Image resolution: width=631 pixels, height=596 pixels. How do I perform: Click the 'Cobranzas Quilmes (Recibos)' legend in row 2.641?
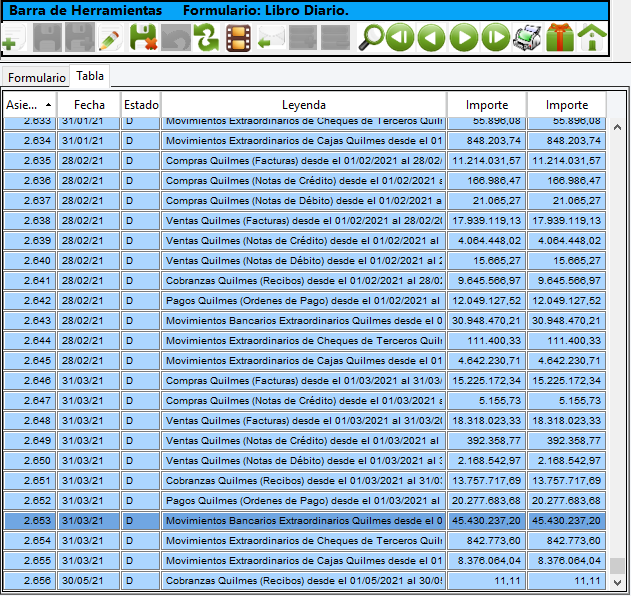tap(304, 280)
